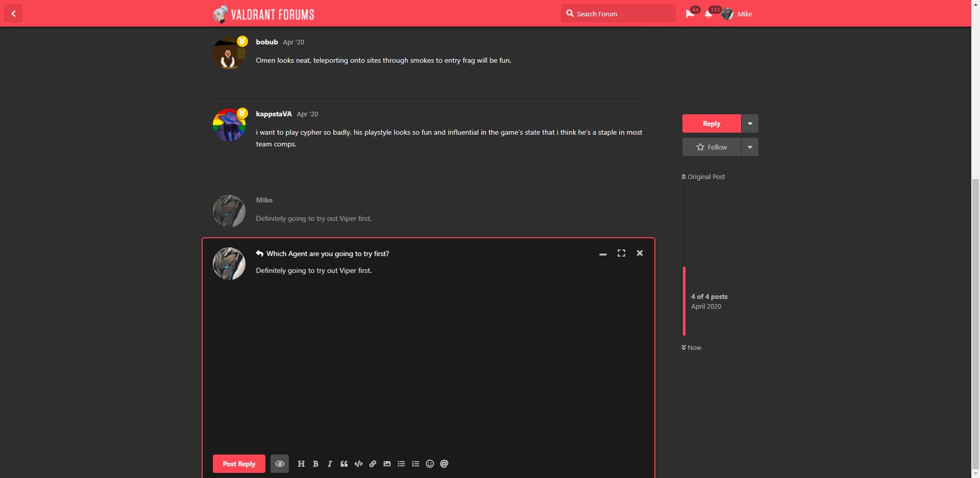Open Mike's avatar in preview post
980x478 pixels.
(x=229, y=211)
